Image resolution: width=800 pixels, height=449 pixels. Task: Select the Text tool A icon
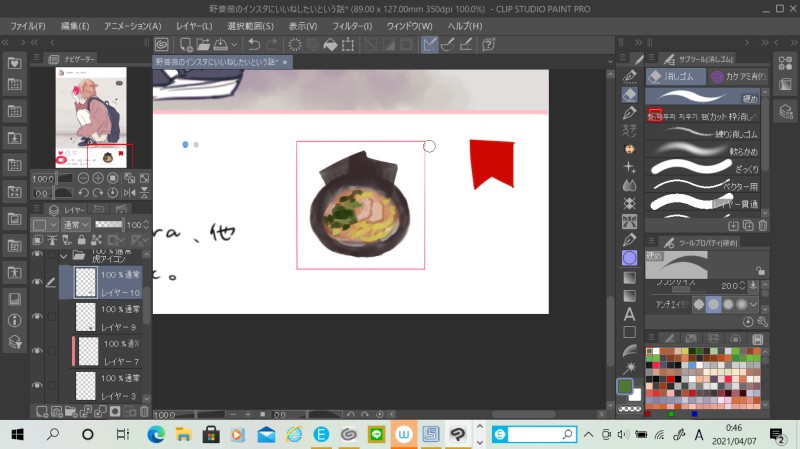(630, 314)
